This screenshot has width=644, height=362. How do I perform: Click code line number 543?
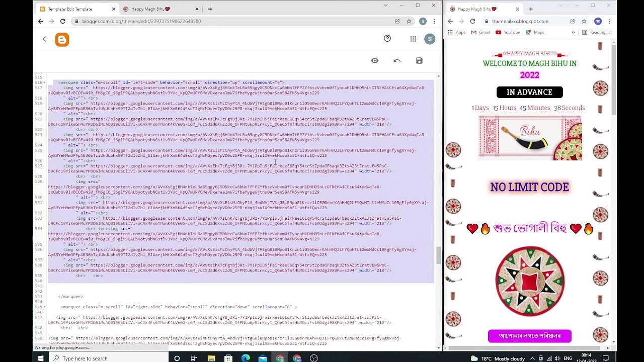click(x=39, y=297)
